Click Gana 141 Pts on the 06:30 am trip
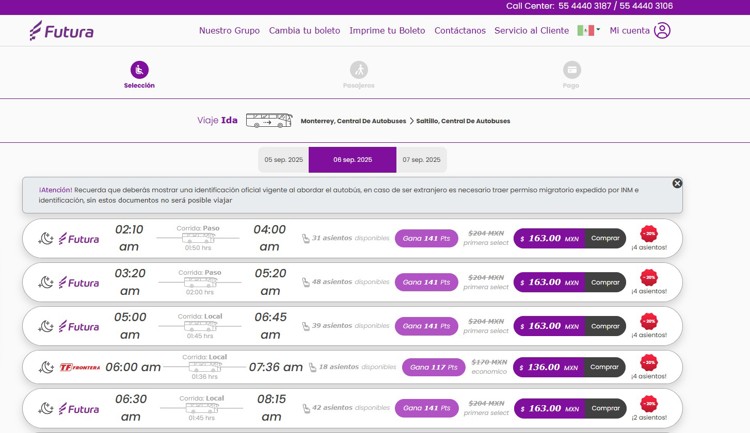 coord(426,409)
